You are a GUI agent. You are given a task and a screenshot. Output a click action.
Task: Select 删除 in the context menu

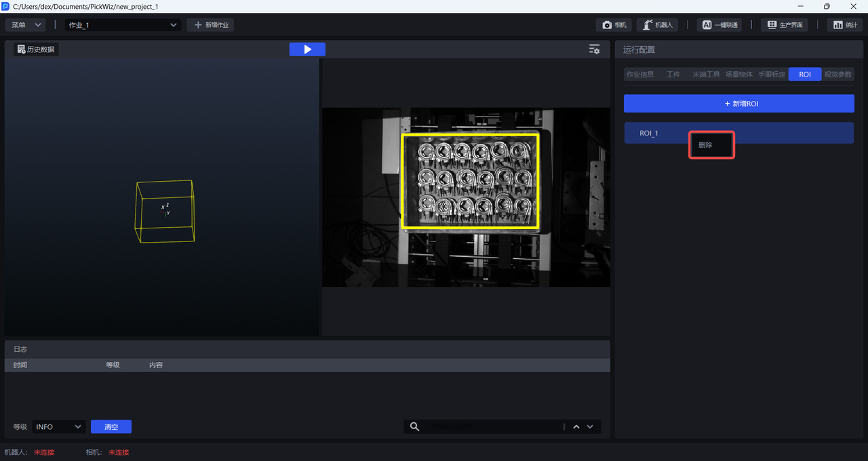(x=706, y=145)
